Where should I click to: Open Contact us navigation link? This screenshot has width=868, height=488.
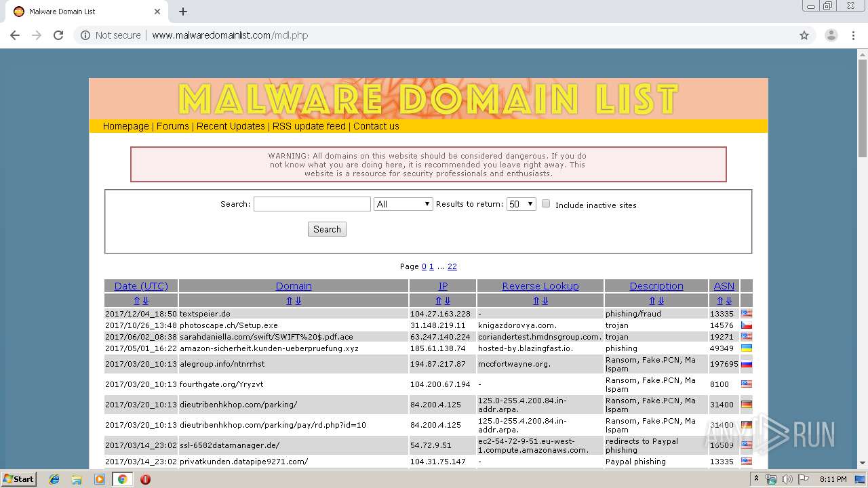point(376,126)
